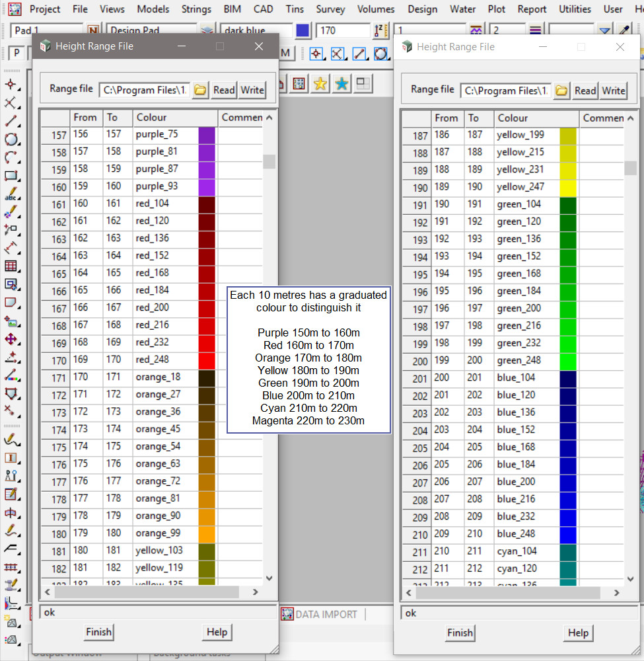This screenshot has width=644, height=661.
Task: Select the create arc tool
Action: 11,158
